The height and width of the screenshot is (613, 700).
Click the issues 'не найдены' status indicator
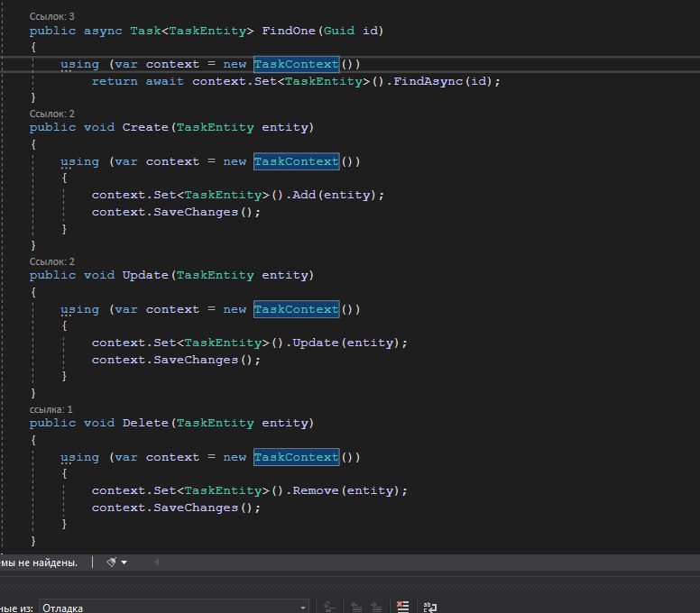pyautogui.click(x=39, y=563)
